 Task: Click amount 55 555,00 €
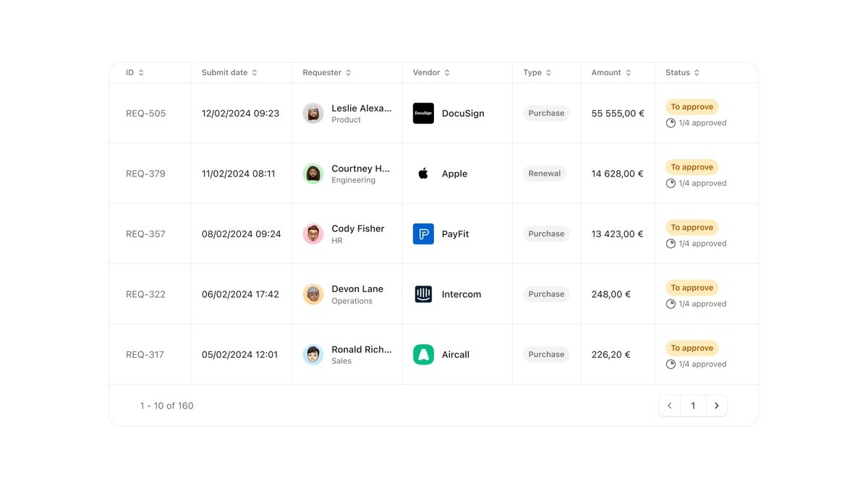point(618,114)
